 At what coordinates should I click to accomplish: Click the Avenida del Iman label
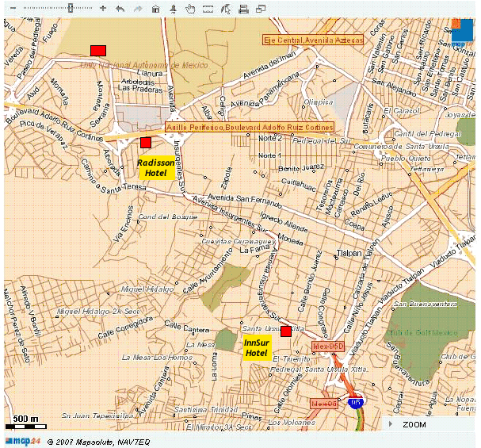[x=269, y=65]
